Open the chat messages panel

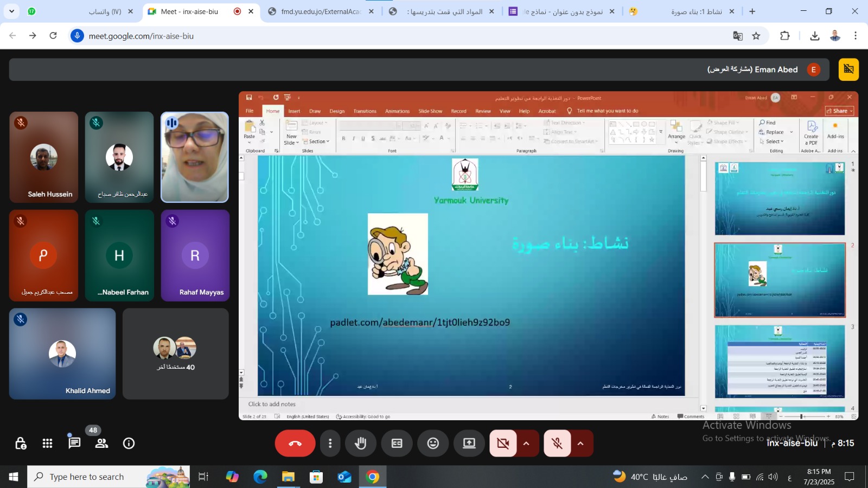[x=74, y=443]
